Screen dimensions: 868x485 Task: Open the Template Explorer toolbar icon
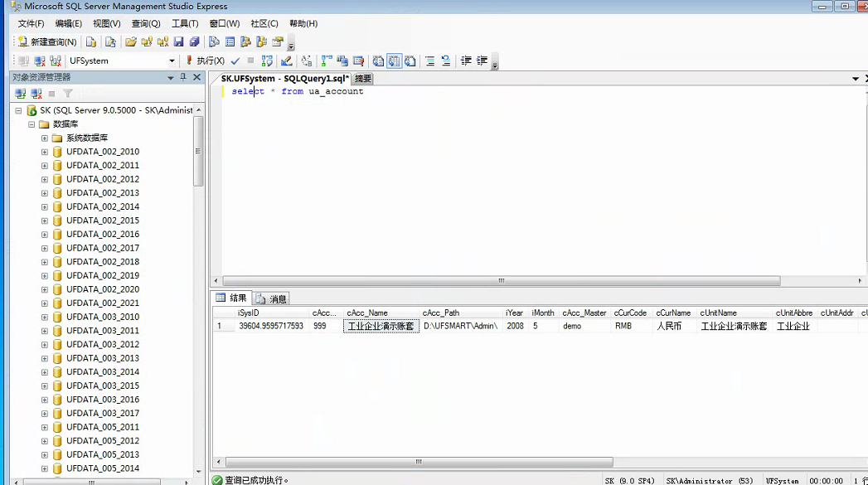point(261,42)
